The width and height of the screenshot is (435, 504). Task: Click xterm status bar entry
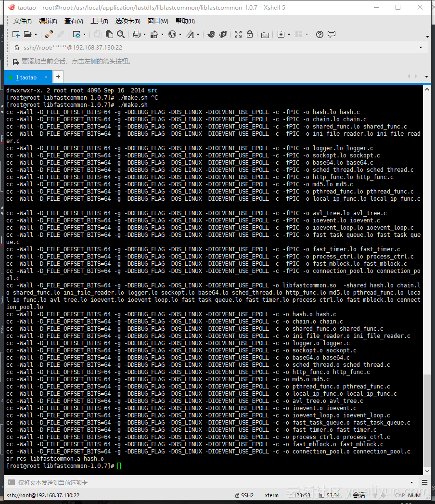(x=272, y=495)
